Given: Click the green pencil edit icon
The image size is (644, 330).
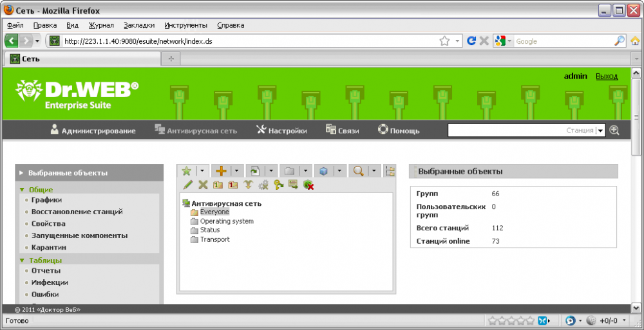Looking at the screenshot, I should click(x=187, y=185).
